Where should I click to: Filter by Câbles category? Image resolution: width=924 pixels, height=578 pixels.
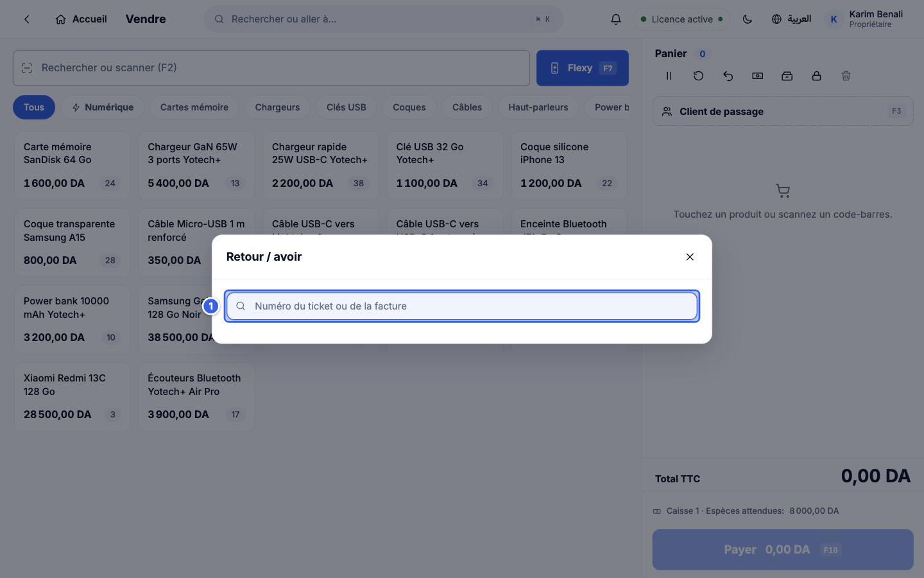(x=467, y=107)
